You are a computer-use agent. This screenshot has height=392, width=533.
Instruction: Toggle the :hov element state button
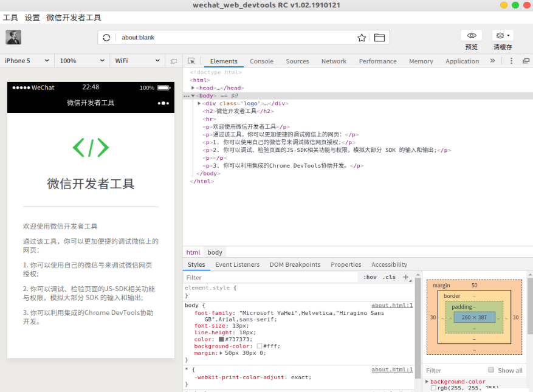(x=370, y=277)
